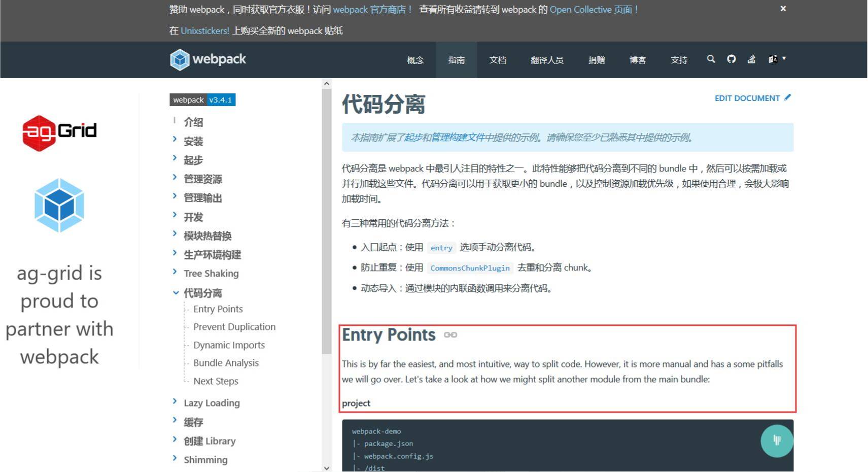Open the 概念 nav menu item

pos(415,60)
